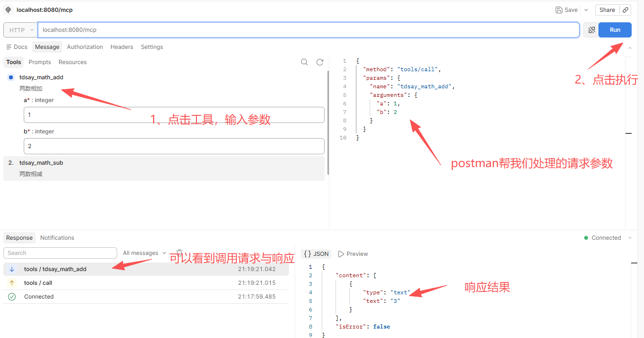Expand the Save options arrow

[586, 10]
